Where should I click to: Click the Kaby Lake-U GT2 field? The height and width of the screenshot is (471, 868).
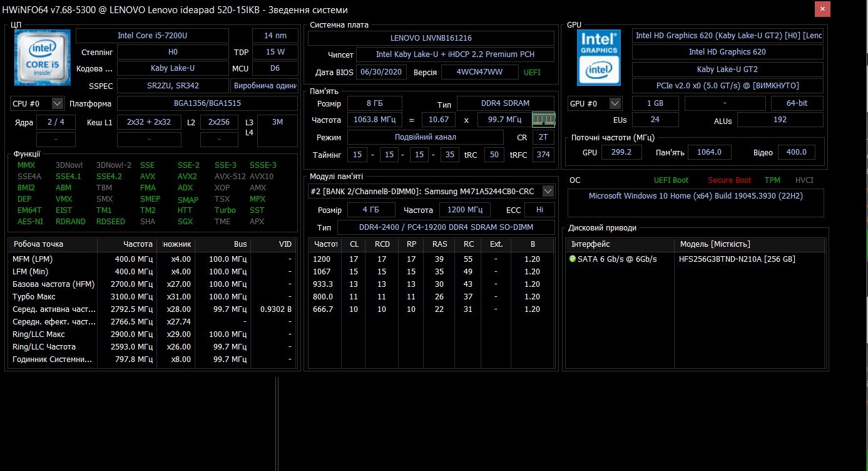coord(728,69)
